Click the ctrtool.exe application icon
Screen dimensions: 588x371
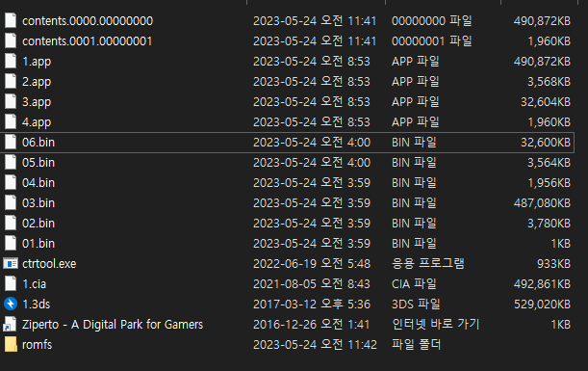(x=11, y=264)
